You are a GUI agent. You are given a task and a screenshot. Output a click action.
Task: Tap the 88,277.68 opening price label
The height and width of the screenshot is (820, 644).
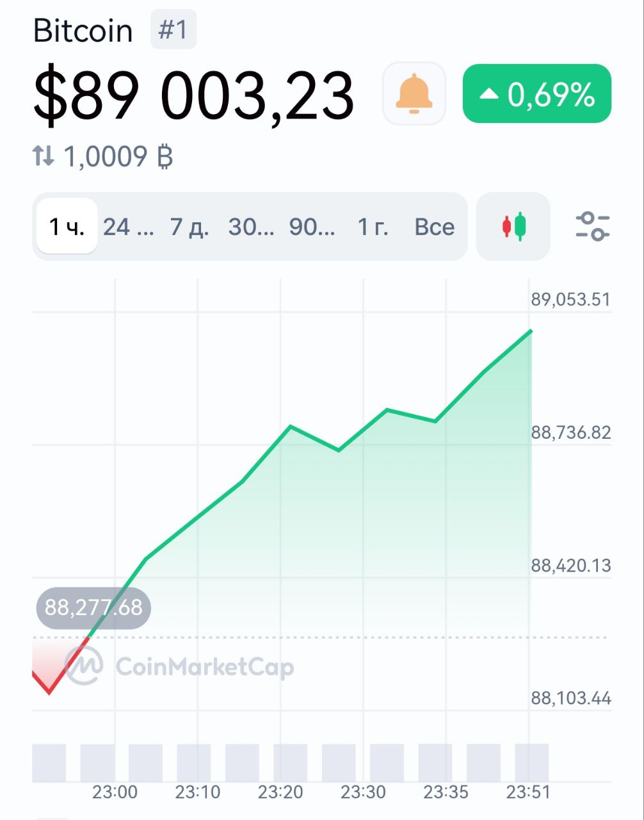point(93,607)
